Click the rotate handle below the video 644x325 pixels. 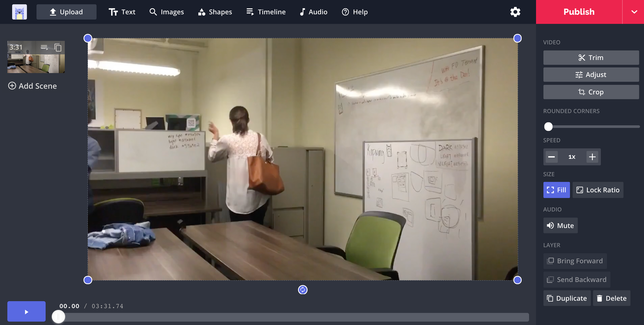[302, 290]
